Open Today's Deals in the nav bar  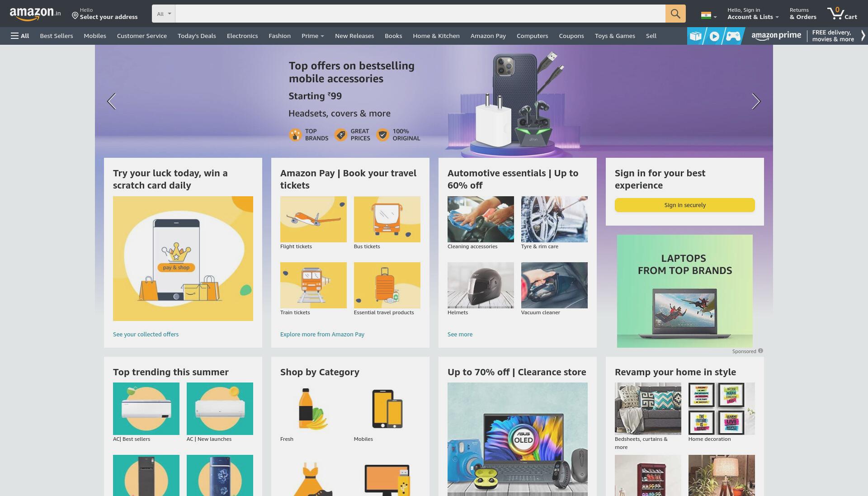[x=197, y=36]
